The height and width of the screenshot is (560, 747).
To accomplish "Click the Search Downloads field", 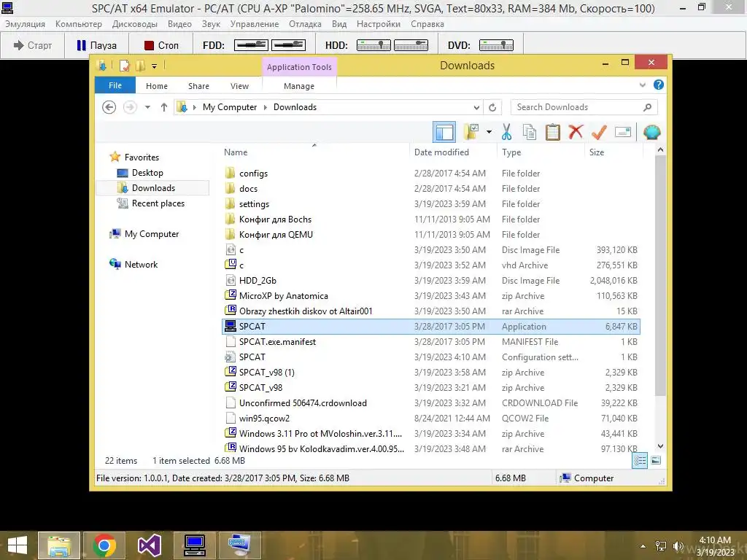I will [x=584, y=107].
